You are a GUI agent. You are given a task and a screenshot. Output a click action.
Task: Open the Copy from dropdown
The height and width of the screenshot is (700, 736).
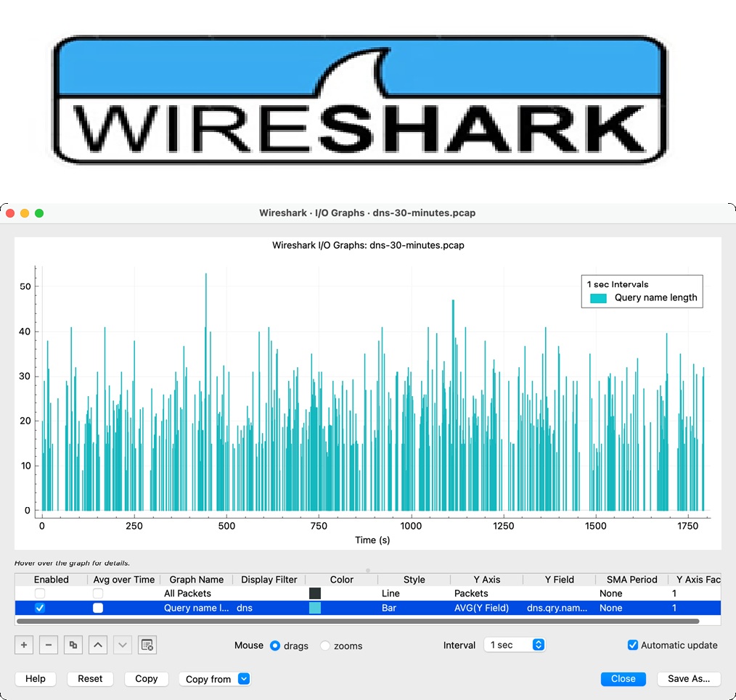coord(214,679)
